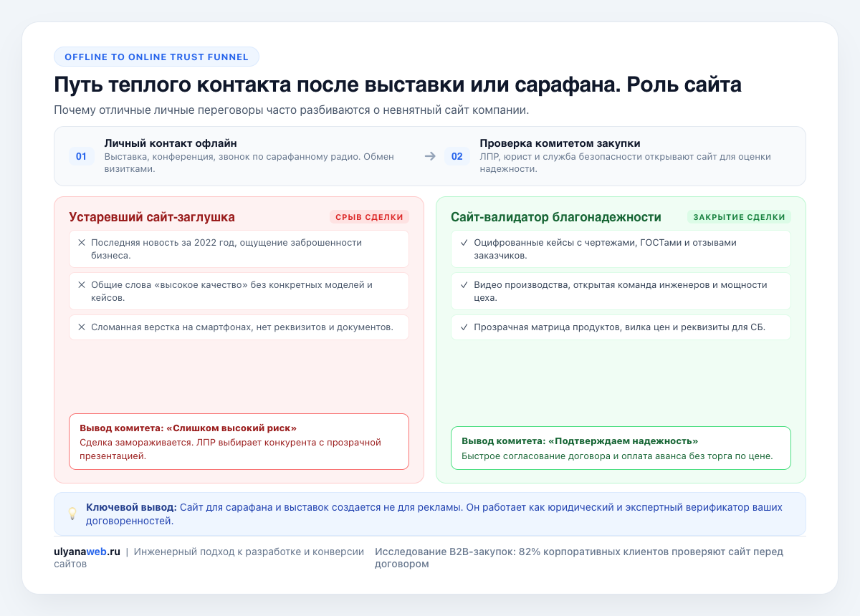Click the text 'Прозрачная матрица продуктов, вилка цен'

pos(619,327)
